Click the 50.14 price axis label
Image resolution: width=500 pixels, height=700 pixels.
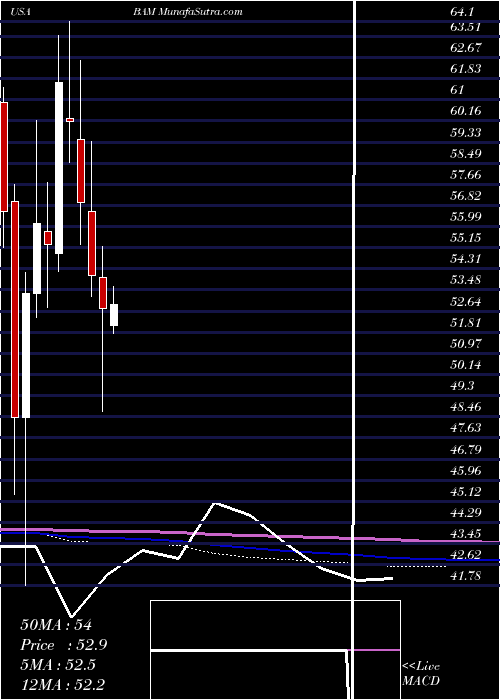click(x=466, y=366)
